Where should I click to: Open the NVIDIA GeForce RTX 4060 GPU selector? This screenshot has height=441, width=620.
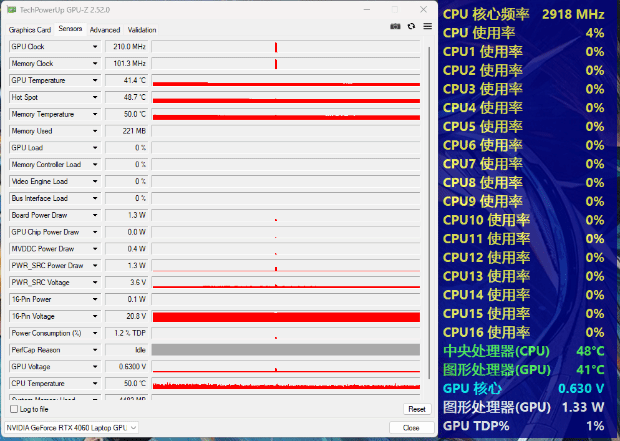point(71,428)
